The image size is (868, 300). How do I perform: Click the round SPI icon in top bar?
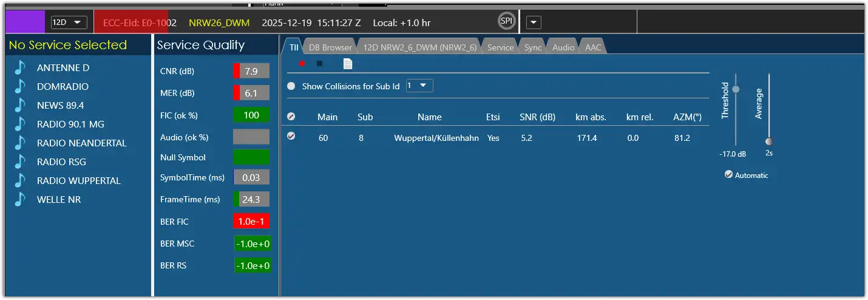click(506, 22)
